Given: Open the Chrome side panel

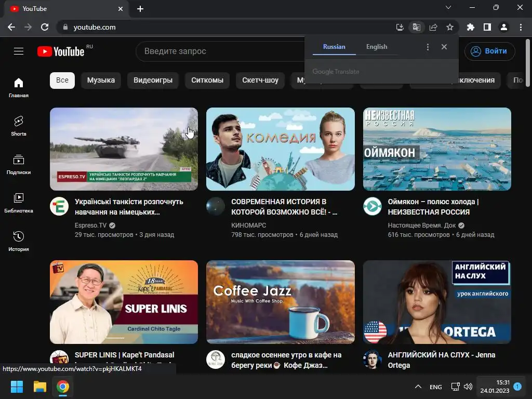Looking at the screenshot, I should coord(487,27).
